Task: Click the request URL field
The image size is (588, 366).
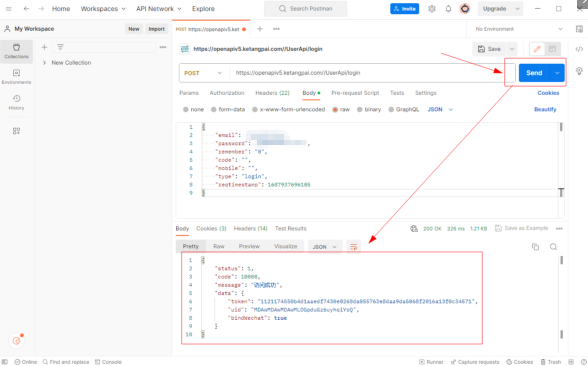Action: tap(372, 73)
